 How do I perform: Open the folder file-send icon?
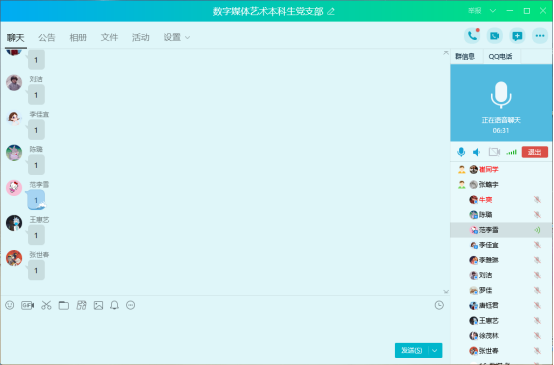click(64, 305)
